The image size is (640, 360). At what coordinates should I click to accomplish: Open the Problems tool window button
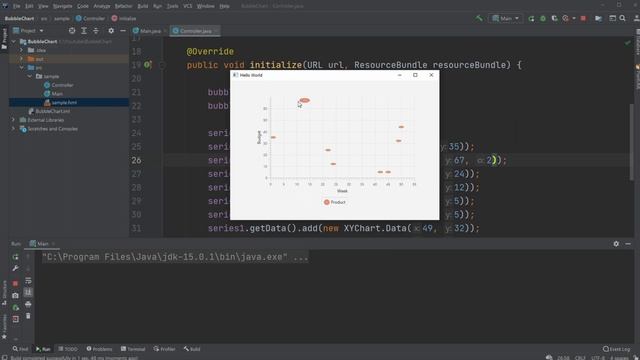point(99,349)
